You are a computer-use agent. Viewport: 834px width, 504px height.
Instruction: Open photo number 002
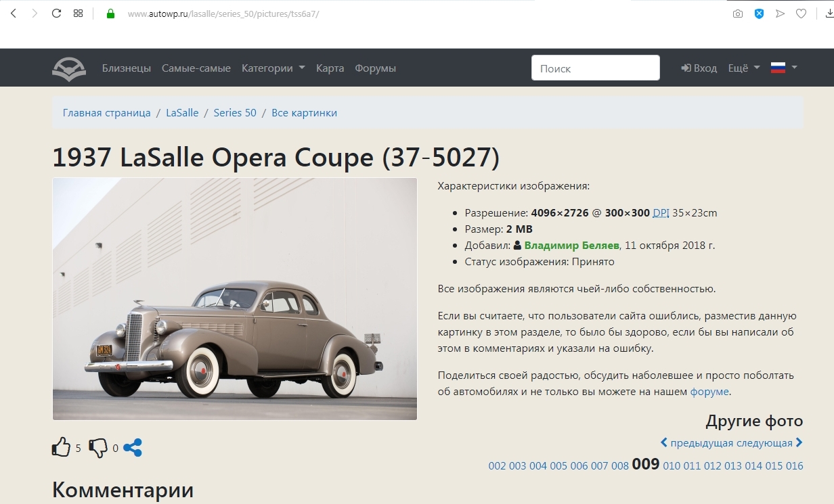498,466
